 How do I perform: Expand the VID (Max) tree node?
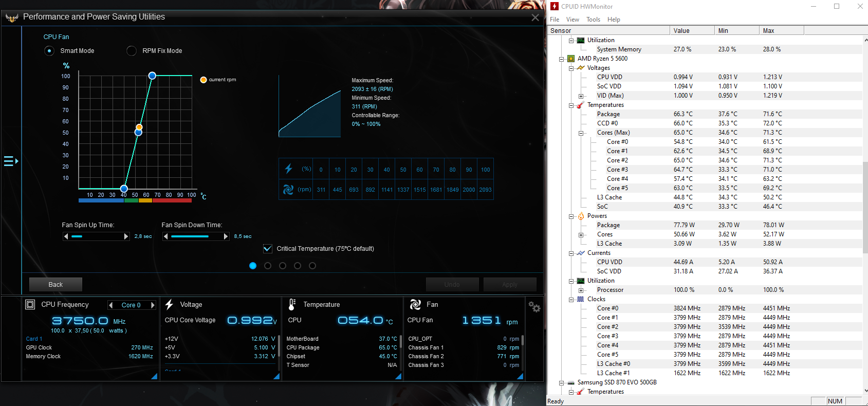[581, 96]
